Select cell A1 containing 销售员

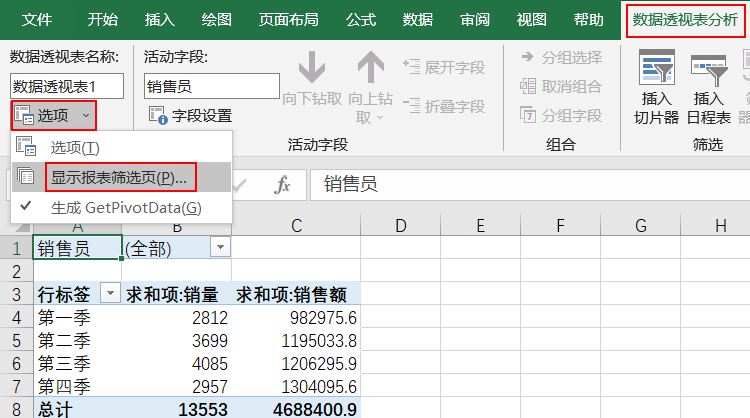(77, 247)
